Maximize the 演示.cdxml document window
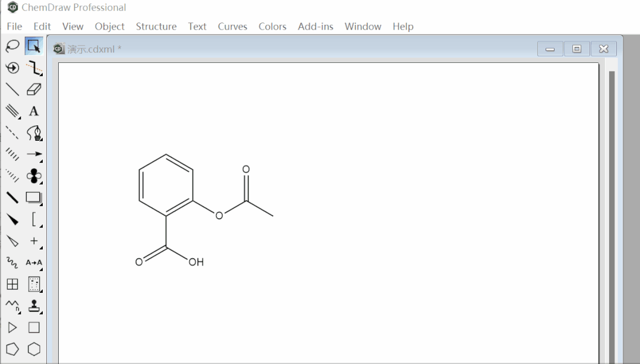Image resolution: width=640 pixels, height=364 pixels. pyautogui.click(x=576, y=49)
